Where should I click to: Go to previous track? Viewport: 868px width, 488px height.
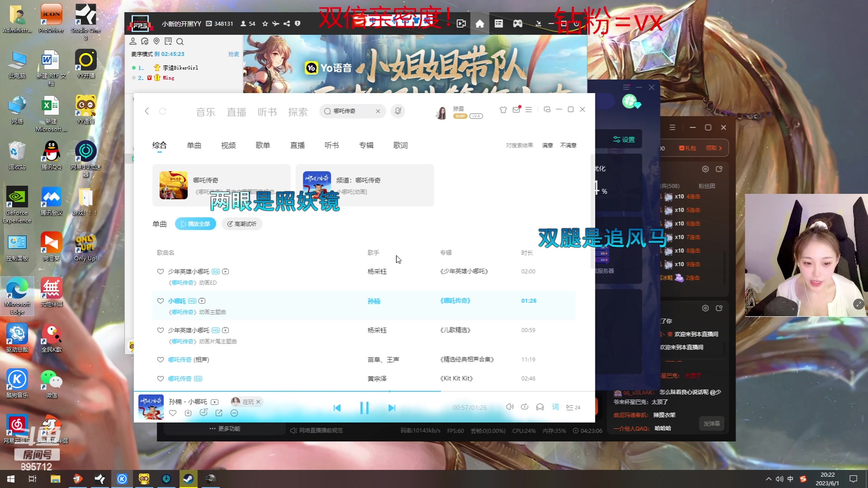[337, 408]
